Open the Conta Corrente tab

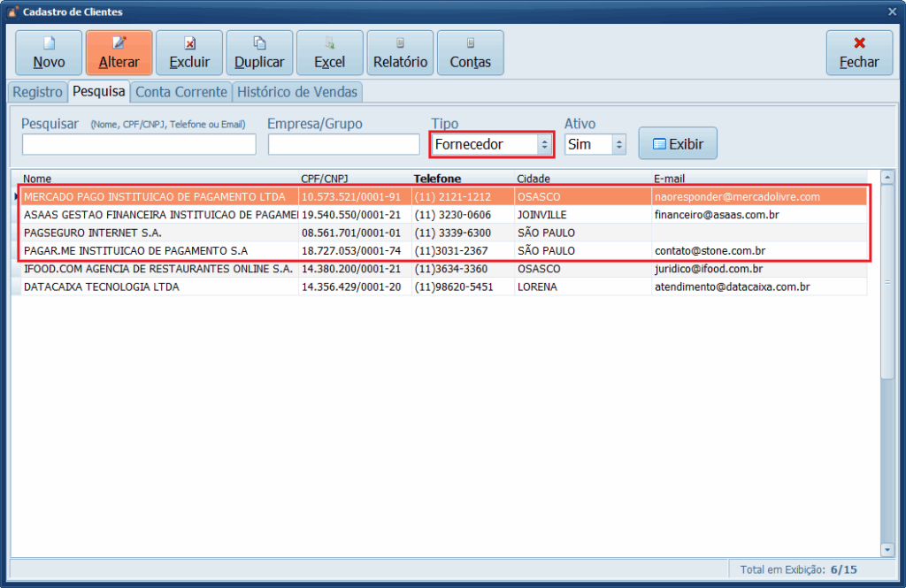[181, 92]
